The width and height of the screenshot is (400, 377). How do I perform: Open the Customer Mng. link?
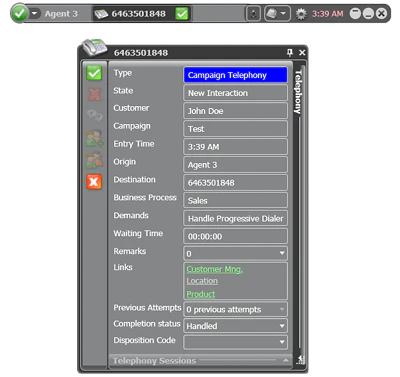coord(215,269)
